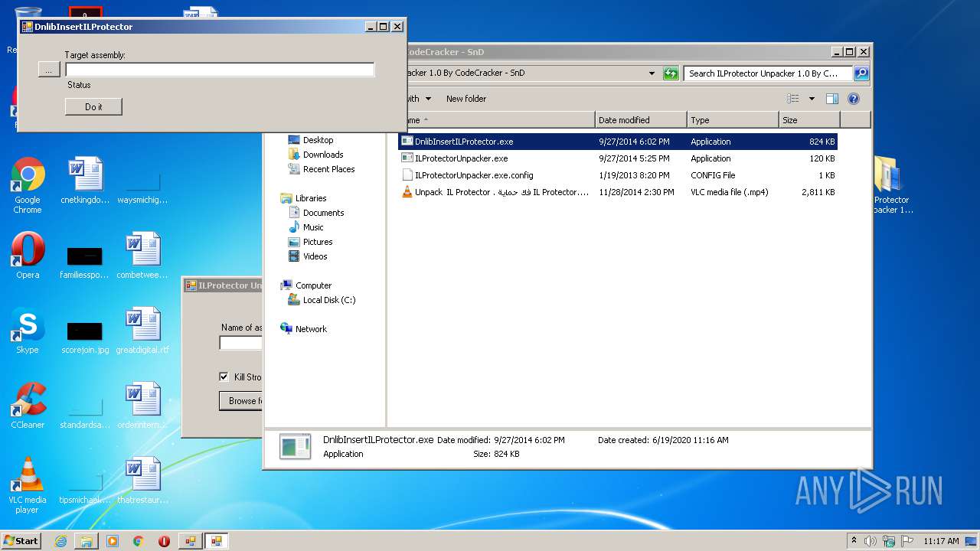Open CCleaner desktop shortcut
The image size is (980, 551).
point(28,406)
